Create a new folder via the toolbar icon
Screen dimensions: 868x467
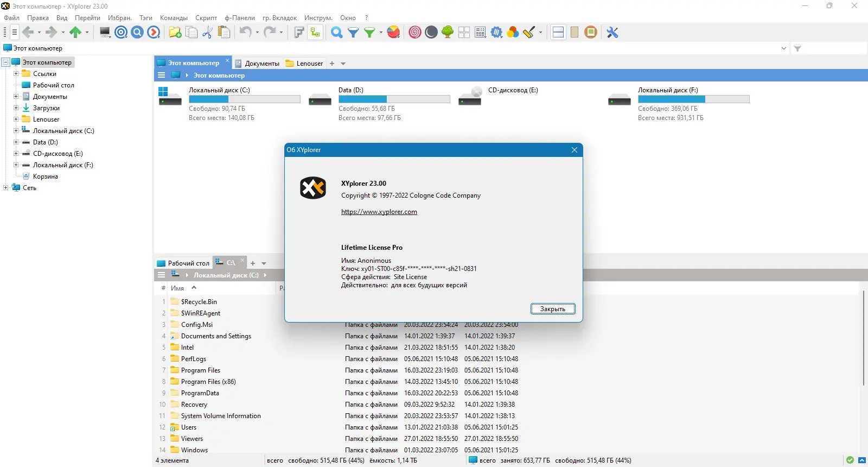pyautogui.click(x=175, y=33)
